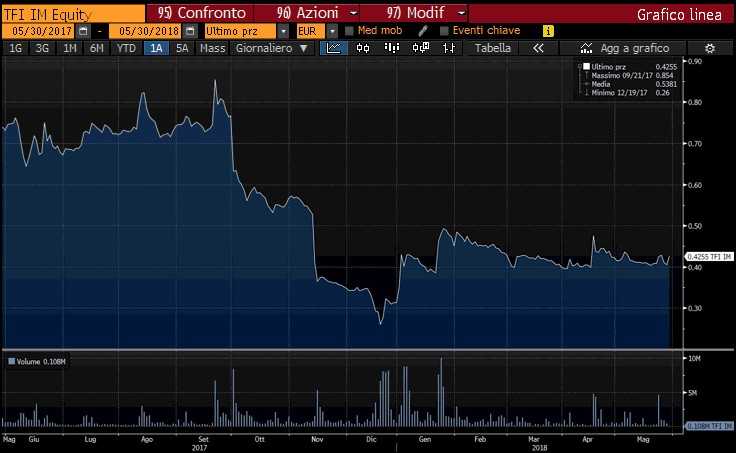Open the 95) Confronto menu
The width and height of the screenshot is (736, 453).
[201, 13]
